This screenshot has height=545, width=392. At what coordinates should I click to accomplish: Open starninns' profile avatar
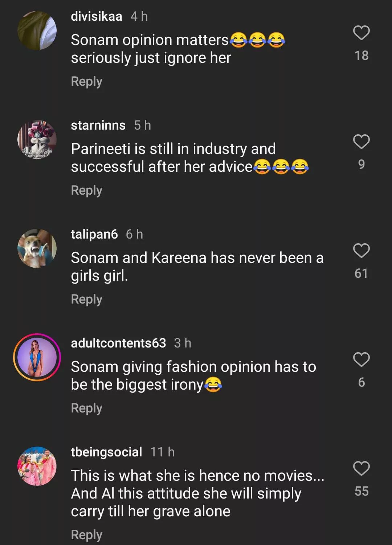(37, 139)
